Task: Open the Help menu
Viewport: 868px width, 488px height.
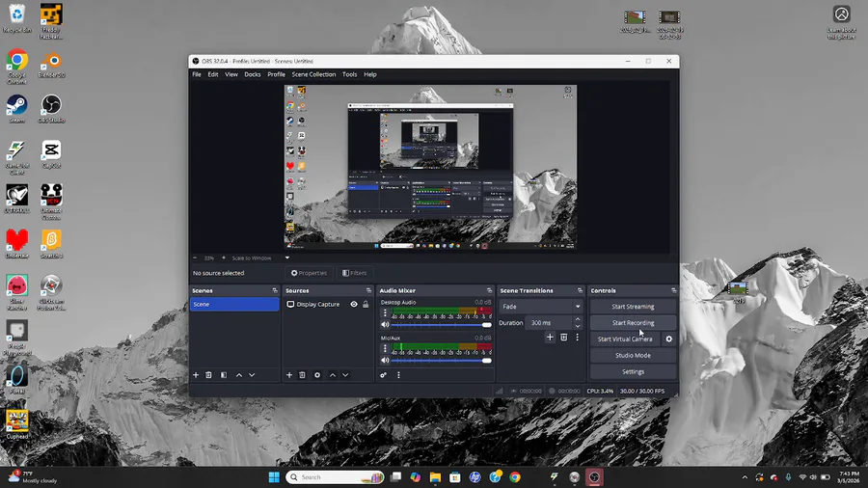Action: pos(370,74)
